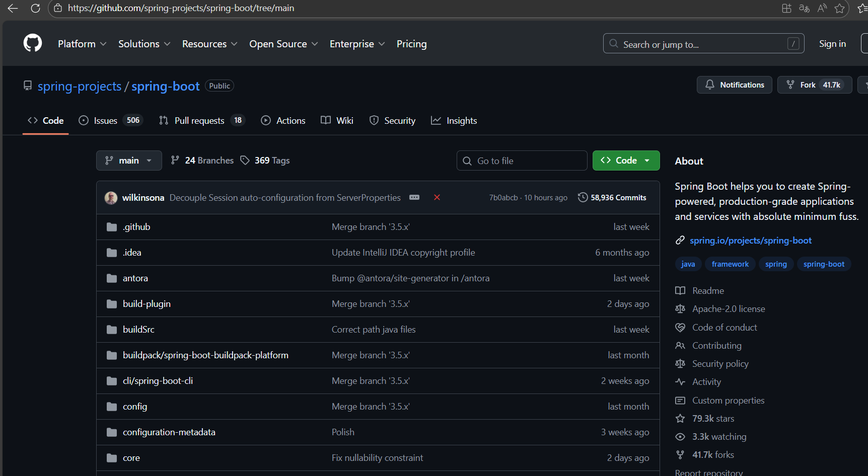Open the core folder
The image size is (868, 476).
coord(131,458)
